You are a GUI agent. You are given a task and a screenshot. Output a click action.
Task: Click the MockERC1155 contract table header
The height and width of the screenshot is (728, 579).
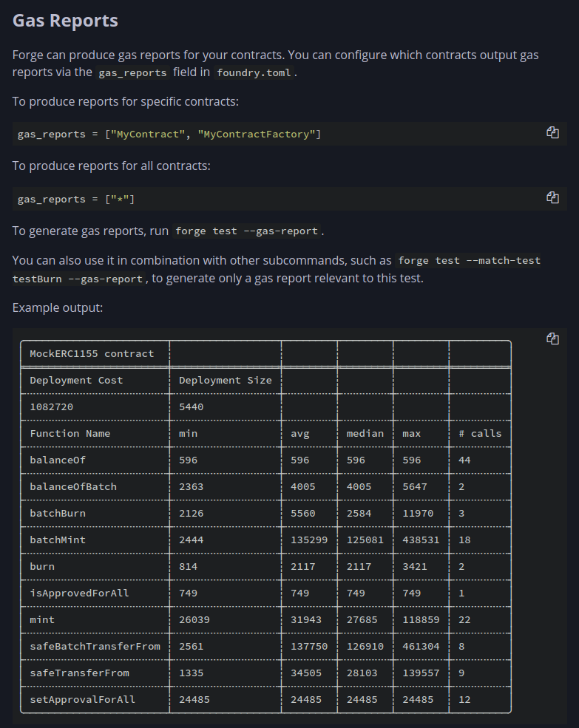(92, 354)
